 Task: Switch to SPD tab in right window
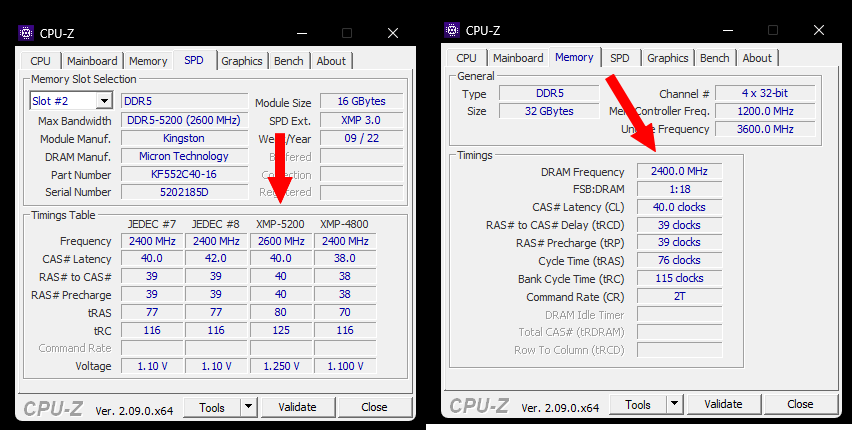click(619, 58)
